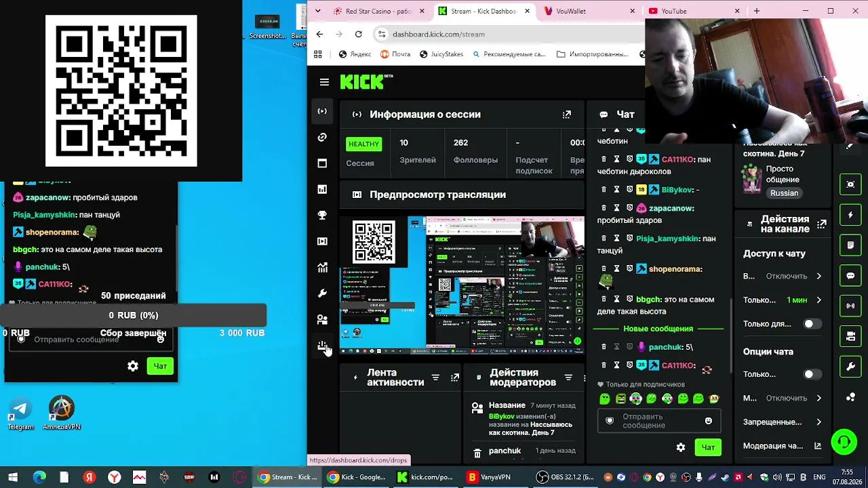Open Microsoft Edge from the taskbar
Screen dimensions: 868x488
(39, 477)
